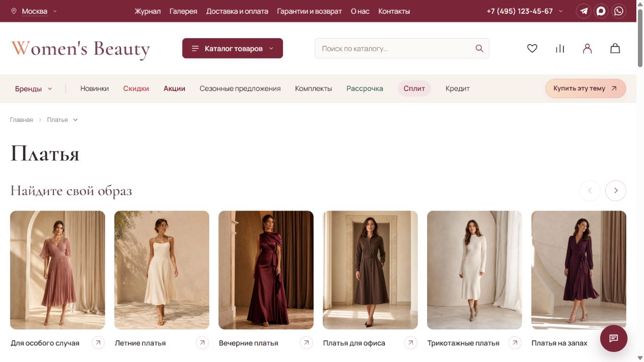Image resolution: width=644 pixels, height=362 pixels.
Task: Open the Сплит payment link
Action: [x=414, y=88]
